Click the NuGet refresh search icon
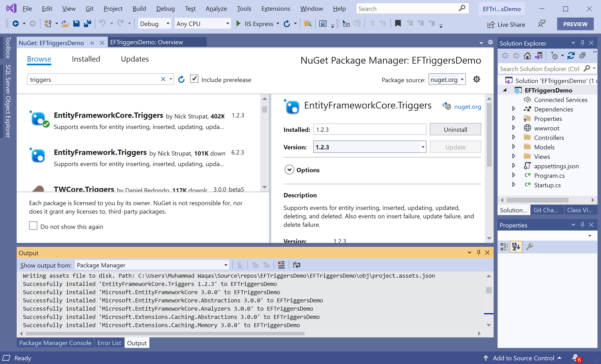Screen dimensions: 601x364 (x=181, y=80)
